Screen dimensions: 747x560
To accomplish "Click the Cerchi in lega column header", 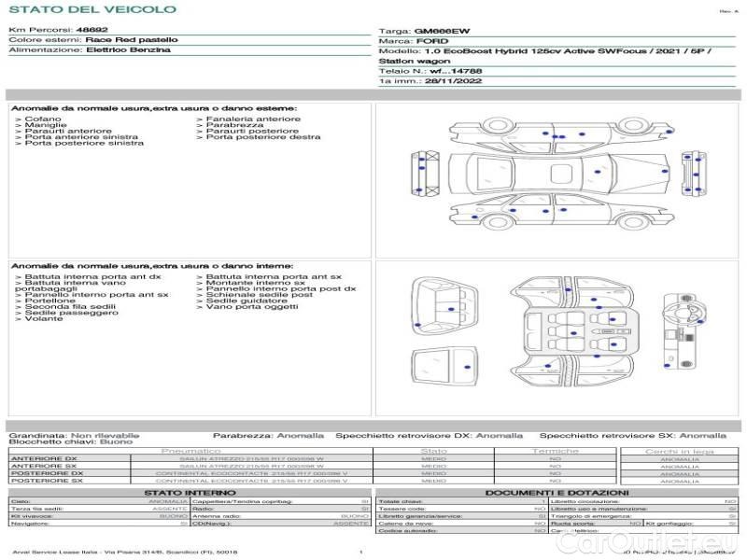I will (679, 451).
